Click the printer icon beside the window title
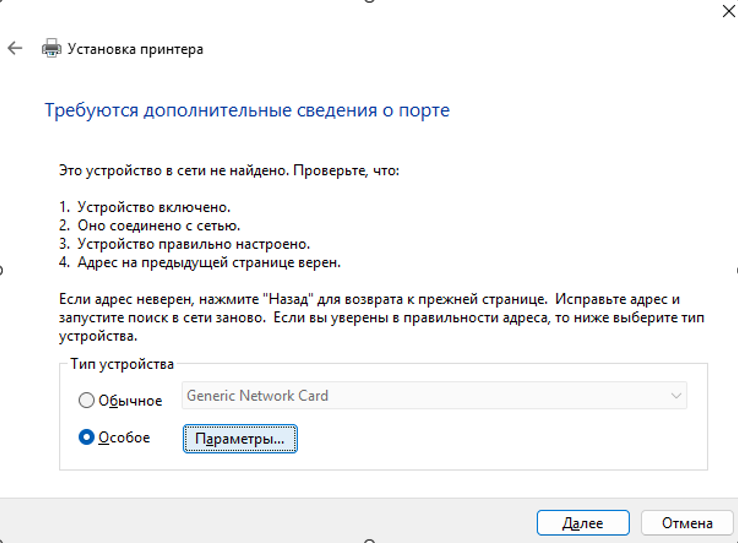738x543 pixels. [51, 48]
